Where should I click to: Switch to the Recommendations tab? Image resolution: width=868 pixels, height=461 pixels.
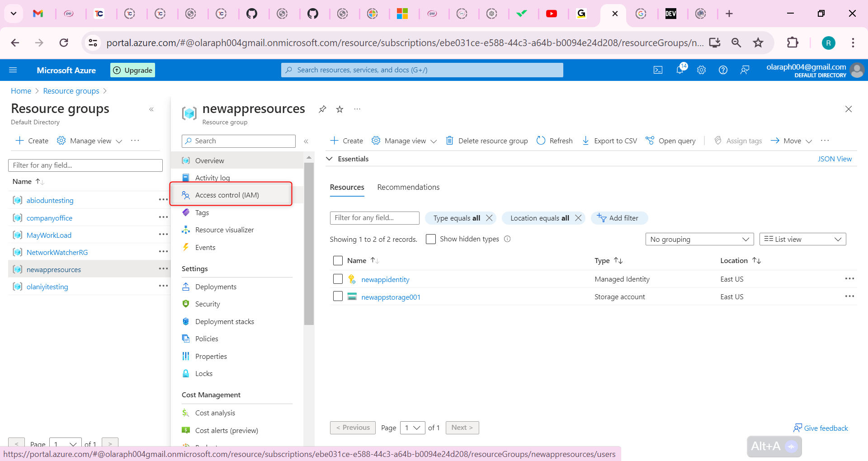pyautogui.click(x=408, y=187)
